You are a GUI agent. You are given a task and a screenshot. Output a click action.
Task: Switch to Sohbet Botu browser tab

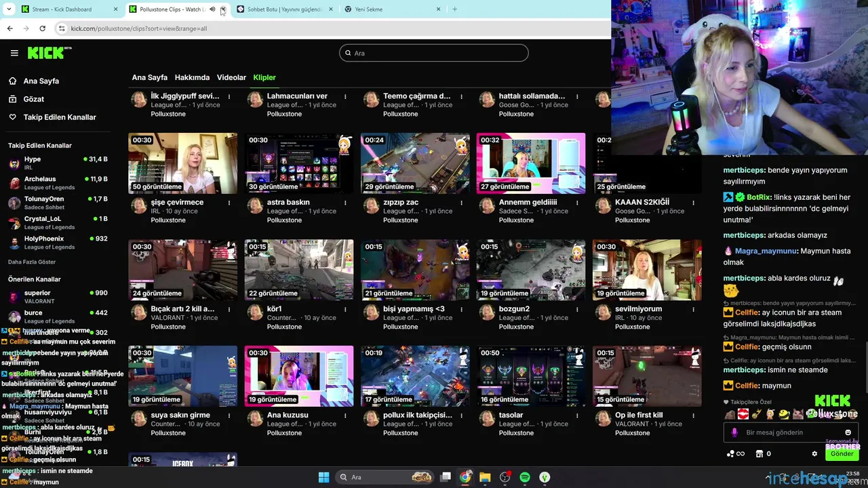(x=285, y=9)
